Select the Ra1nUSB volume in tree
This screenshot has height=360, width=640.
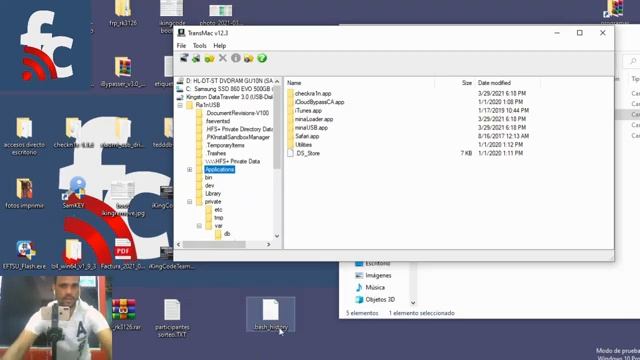tap(207, 105)
